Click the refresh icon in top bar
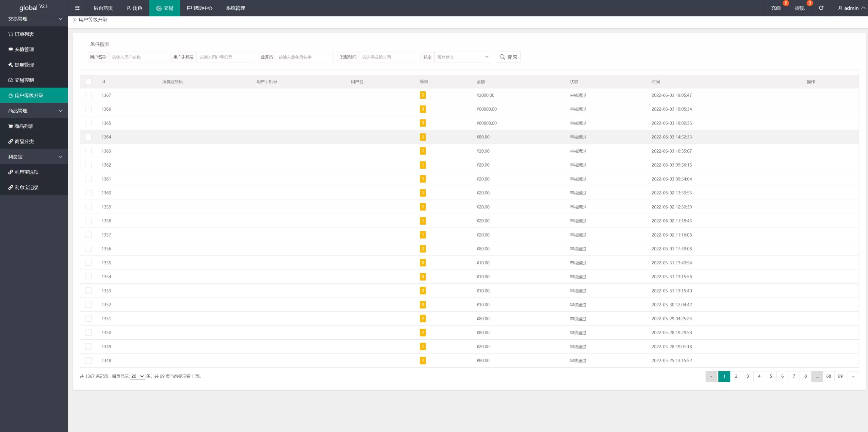This screenshot has width=868, height=432. point(821,8)
